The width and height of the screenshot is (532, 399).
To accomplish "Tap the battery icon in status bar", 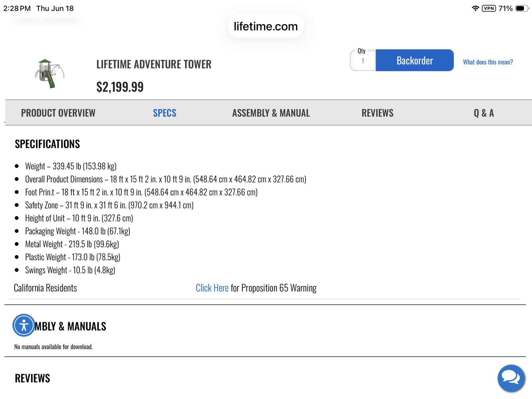I will [x=522, y=8].
